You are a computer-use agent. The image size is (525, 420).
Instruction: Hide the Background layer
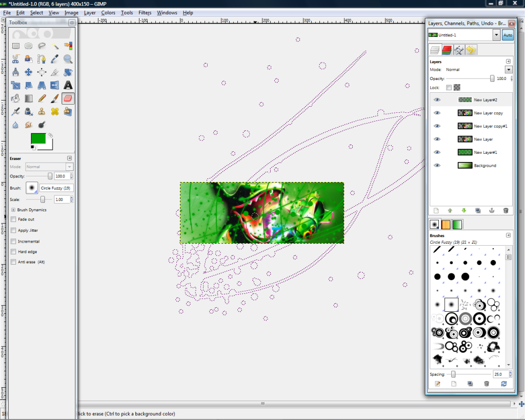(437, 166)
